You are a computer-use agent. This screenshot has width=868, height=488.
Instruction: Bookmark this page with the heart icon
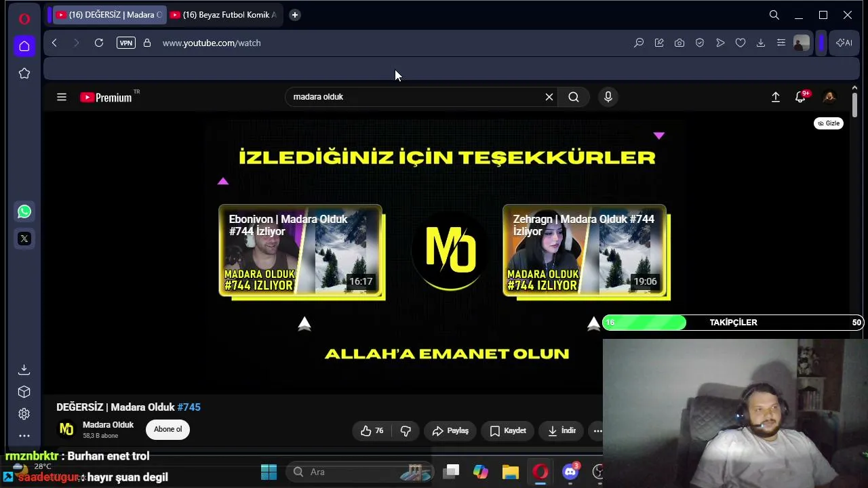click(741, 43)
